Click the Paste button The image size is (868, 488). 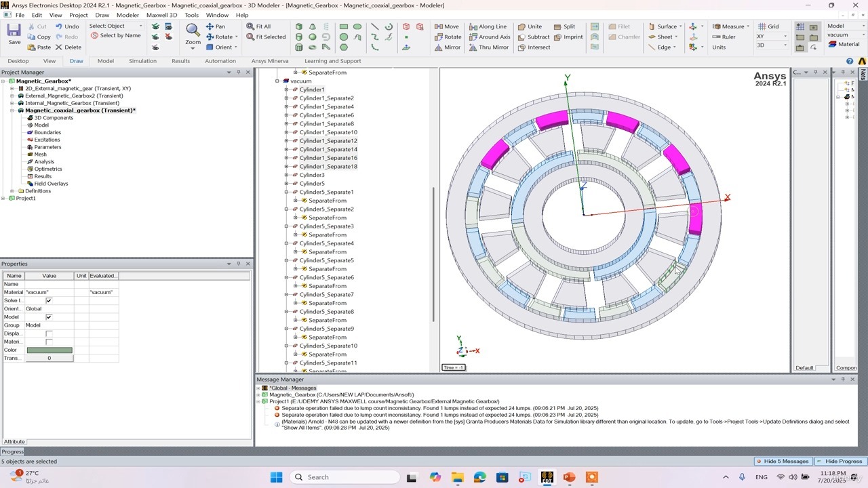click(x=39, y=47)
